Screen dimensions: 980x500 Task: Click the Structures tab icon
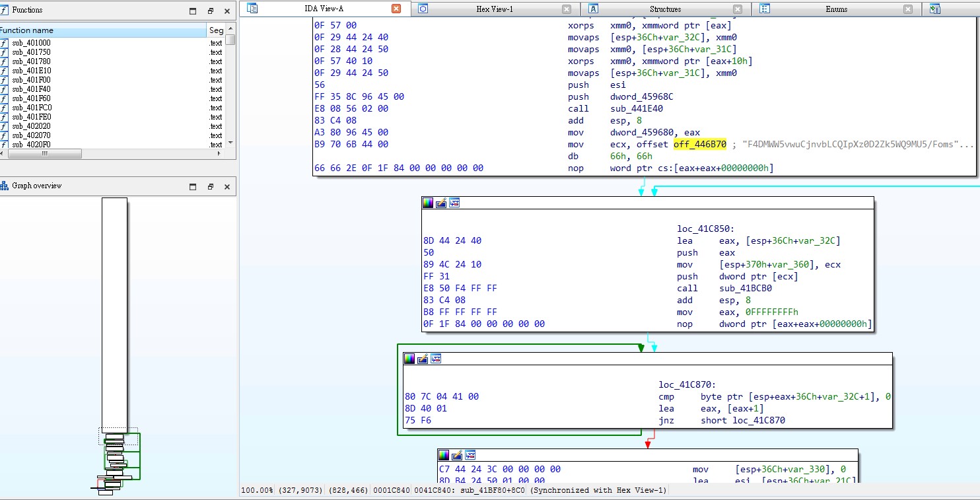tap(593, 9)
